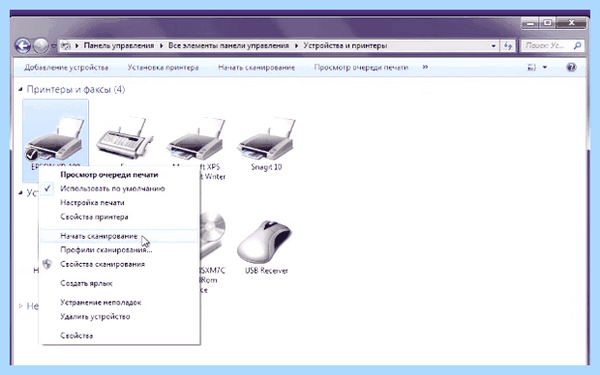This screenshot has height=375, width=600.
Task: Refresh the address bar location
Action: click(x=508, y=46)
